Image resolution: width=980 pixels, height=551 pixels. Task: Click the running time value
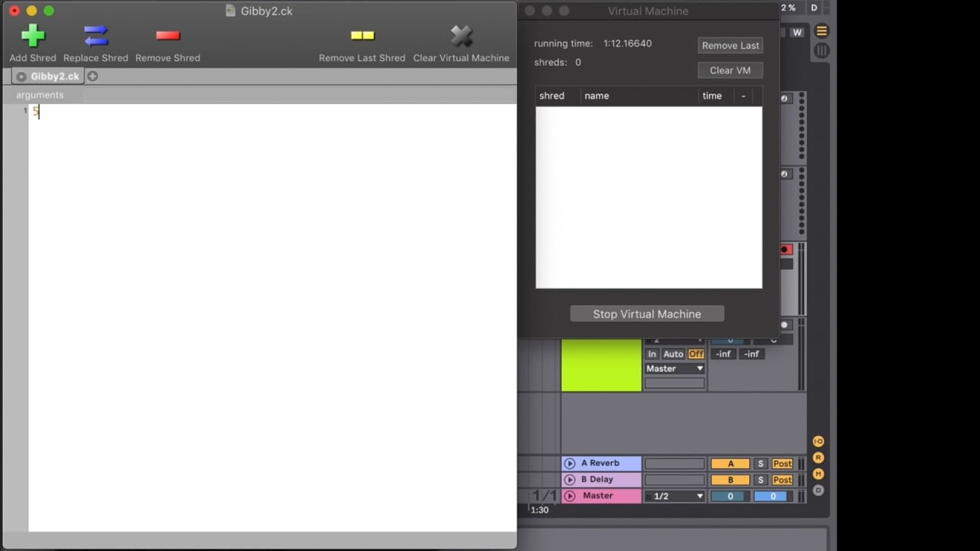pos(627,44)
